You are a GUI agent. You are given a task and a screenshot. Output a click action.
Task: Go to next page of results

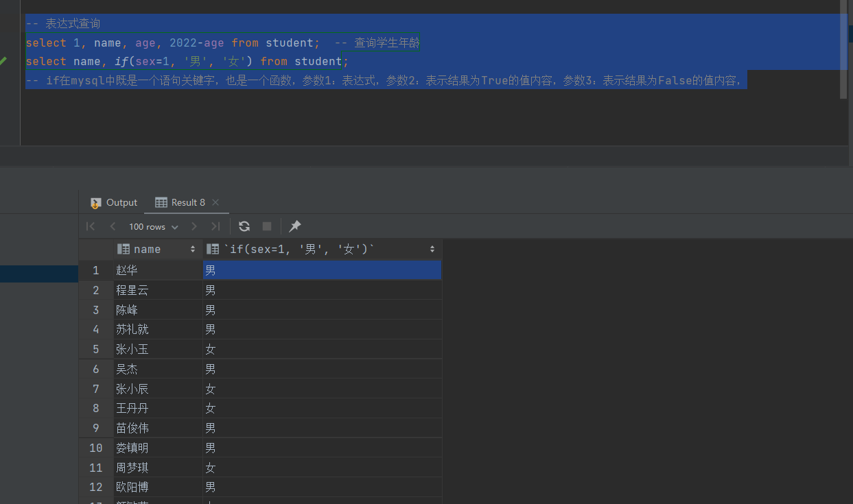[194, 226]
